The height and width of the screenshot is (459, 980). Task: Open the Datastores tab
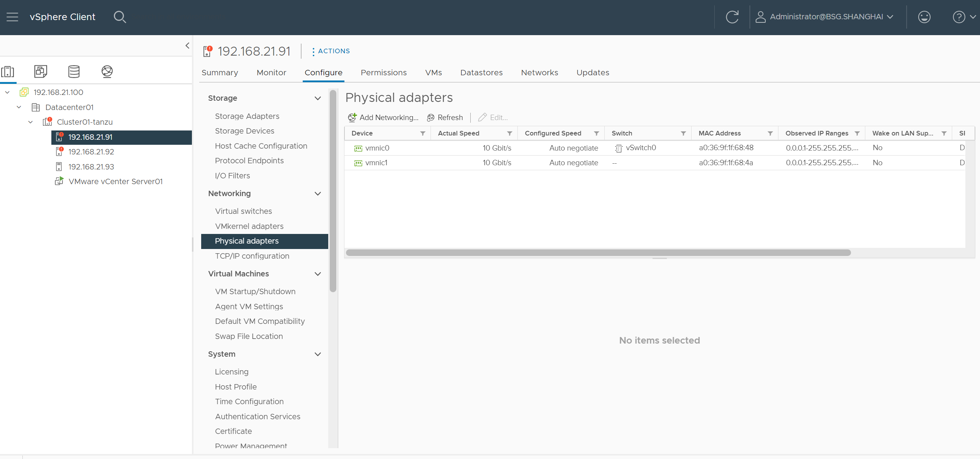(481, 73)
